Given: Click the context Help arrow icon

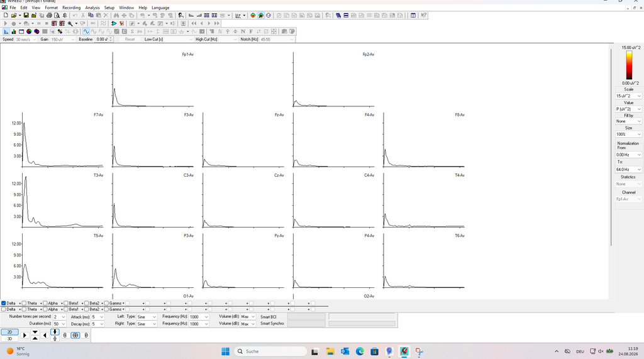Looking at the screenshot, I should click(x=423, y=15).
